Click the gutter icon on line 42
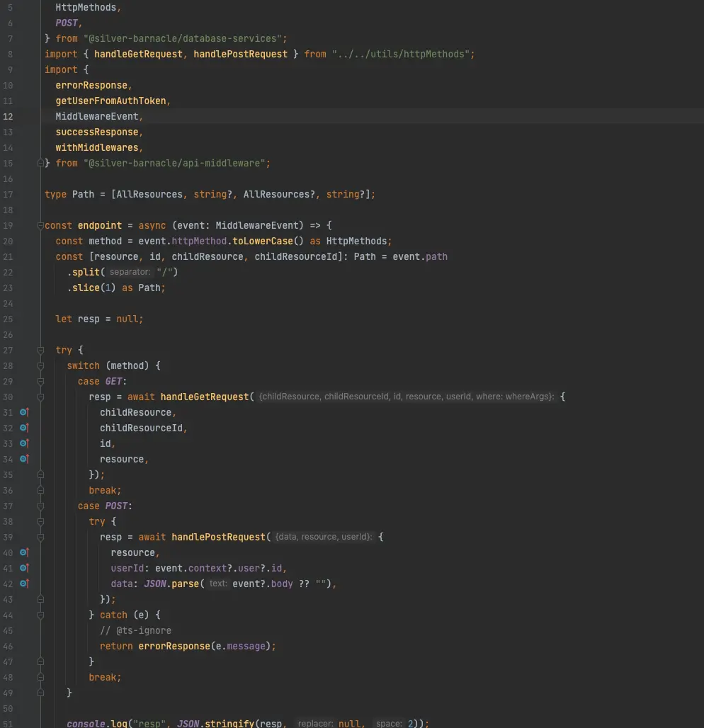The image size is (704, 728). (x=24, y=584)
